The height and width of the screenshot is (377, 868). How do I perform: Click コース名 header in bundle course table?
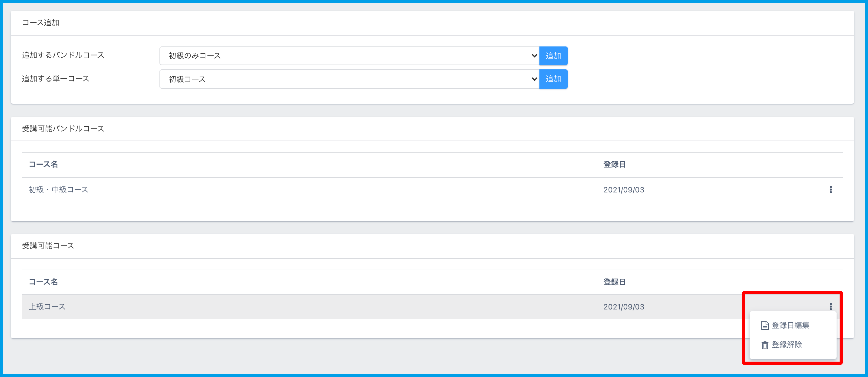coord(43,164)
